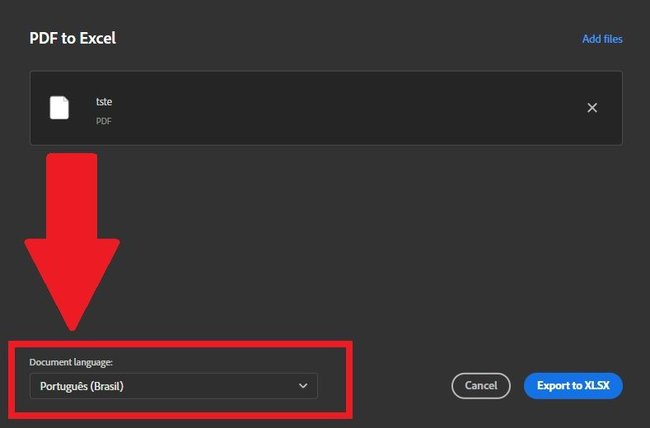Click the chevron arrow in the language dropdown
The height and width of the screenshot is (428, 650).
coord(303,386)
